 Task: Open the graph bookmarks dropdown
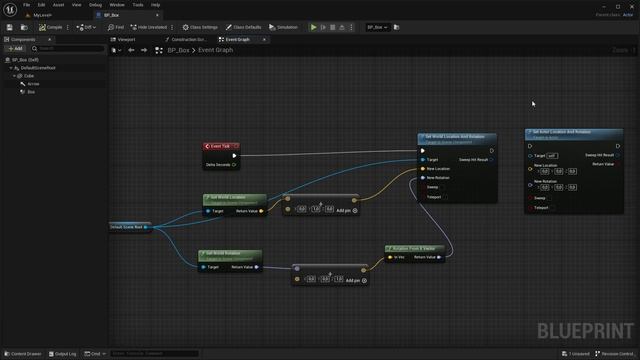(116, 50)
